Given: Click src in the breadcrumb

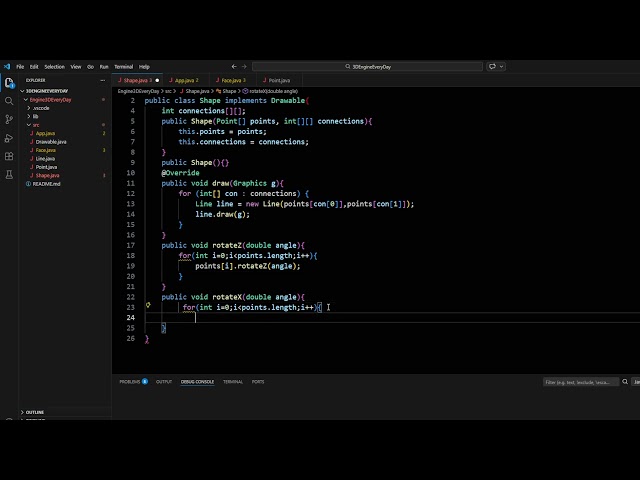Looking at the screenshot, I should click(x=168, y=91).
